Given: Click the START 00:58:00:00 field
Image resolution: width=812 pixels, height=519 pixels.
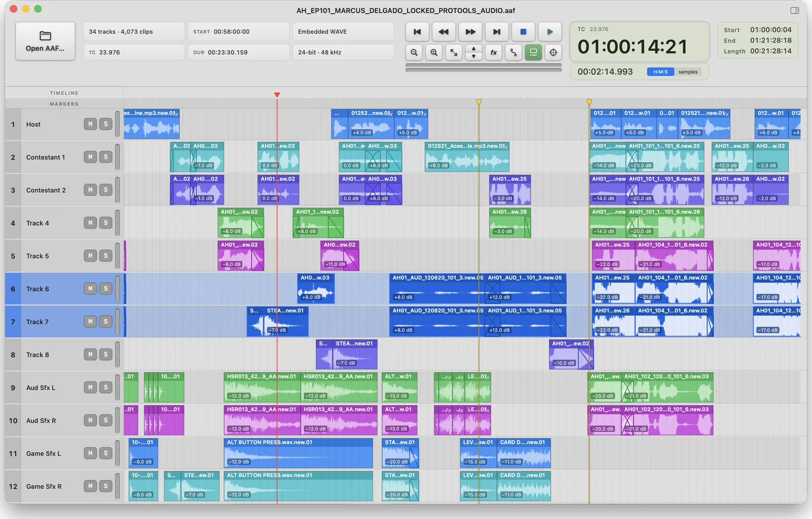Looking at the screenshot, I should (239, 31).
